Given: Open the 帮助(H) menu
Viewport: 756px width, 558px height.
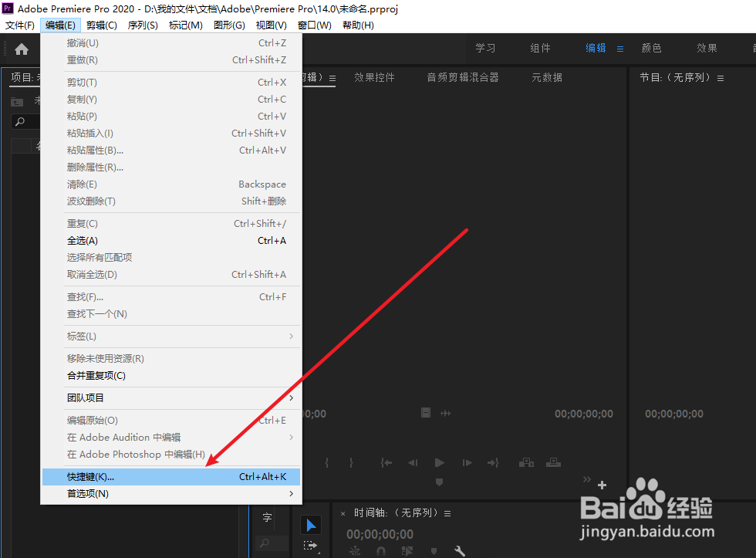Looking at the screenshot, I should (358, 25).
